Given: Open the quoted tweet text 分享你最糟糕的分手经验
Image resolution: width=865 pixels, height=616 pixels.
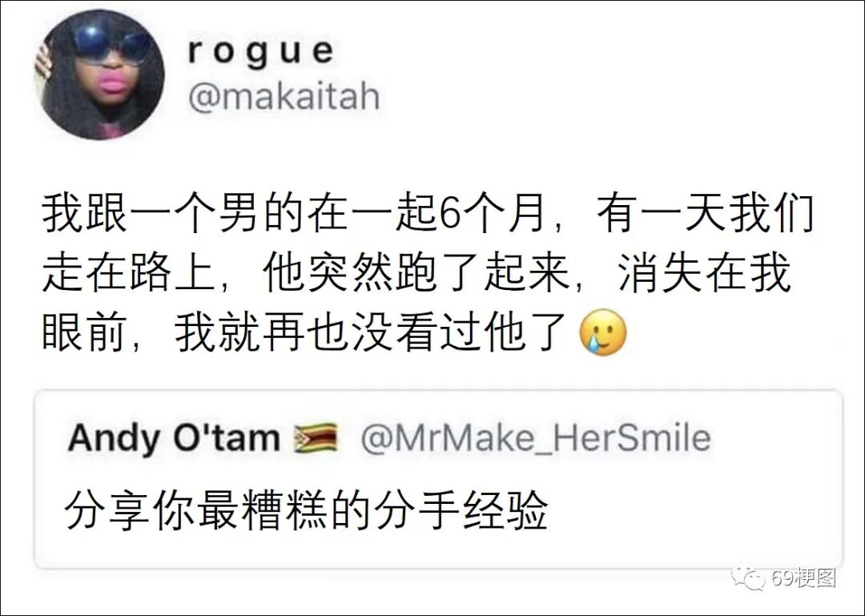Looking at the screenshot, I should (307, 510).
